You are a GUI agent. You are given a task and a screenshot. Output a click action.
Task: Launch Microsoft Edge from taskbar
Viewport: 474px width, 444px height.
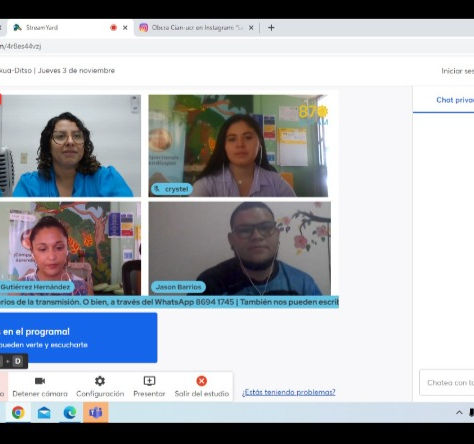pyautogui.click(x=70, y=413)
